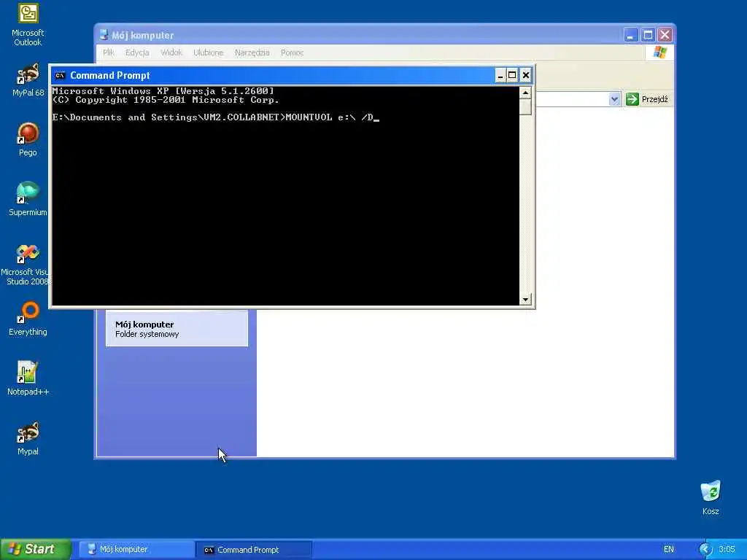Click the Mój komputer window title icon
The image size is (747, 560).
coord(104,35)
